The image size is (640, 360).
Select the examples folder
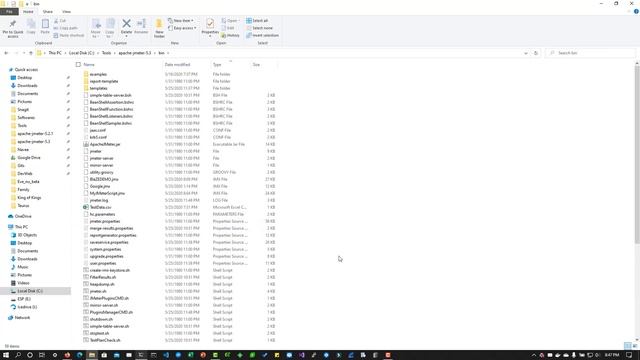(x=98, y=74)
